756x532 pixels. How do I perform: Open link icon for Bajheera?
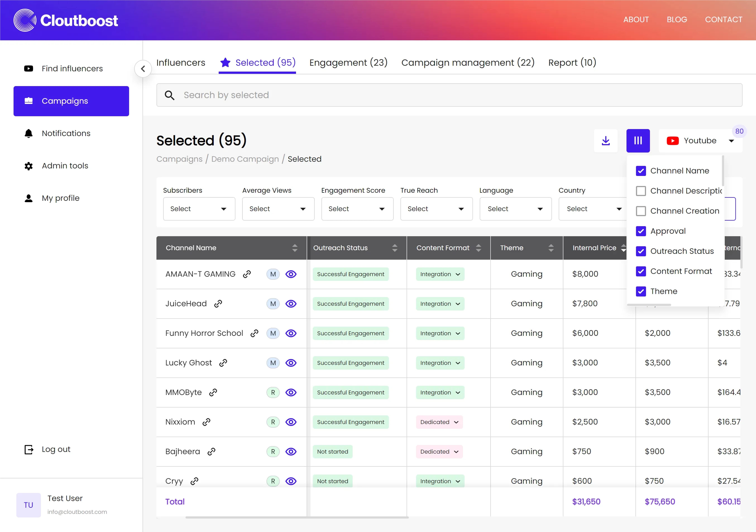(x=211, y=452)
